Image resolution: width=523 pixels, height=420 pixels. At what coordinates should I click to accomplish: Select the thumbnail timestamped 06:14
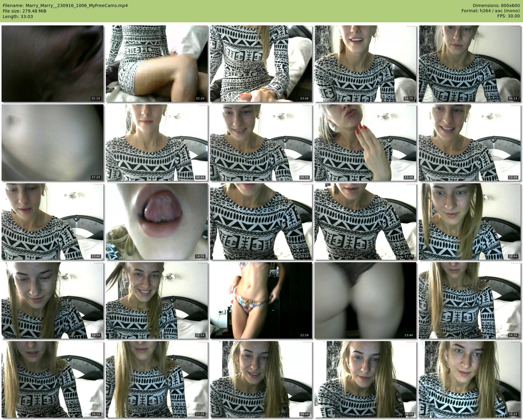469,64
